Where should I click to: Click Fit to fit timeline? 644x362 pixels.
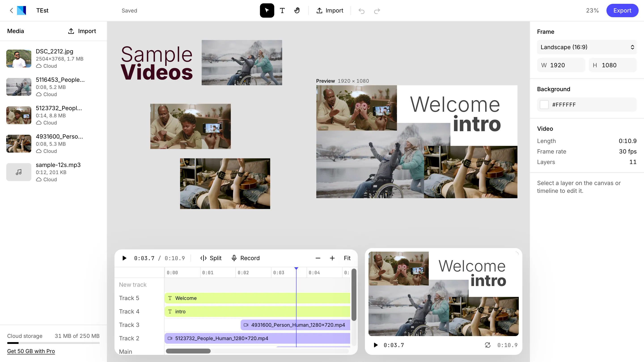(347, 258)
